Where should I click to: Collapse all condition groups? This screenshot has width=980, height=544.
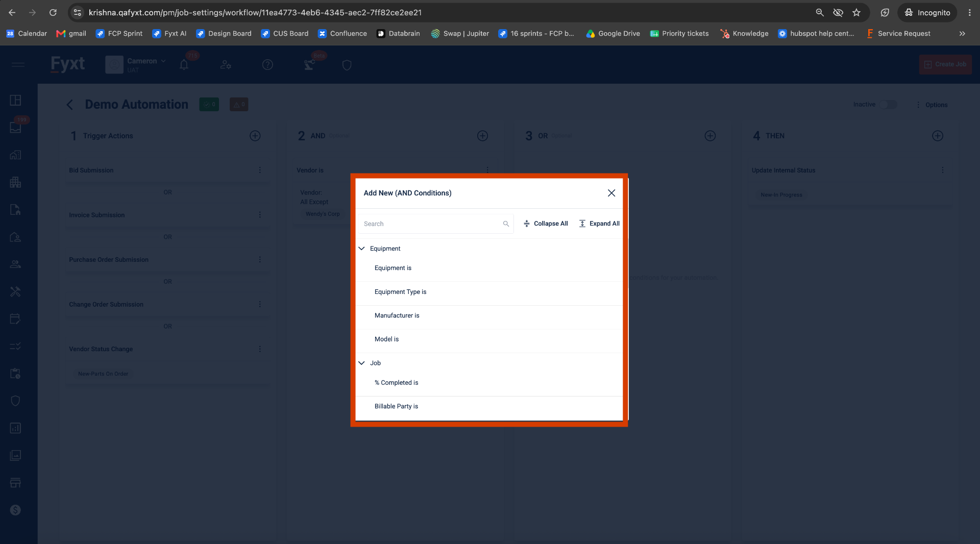[546, 224]
